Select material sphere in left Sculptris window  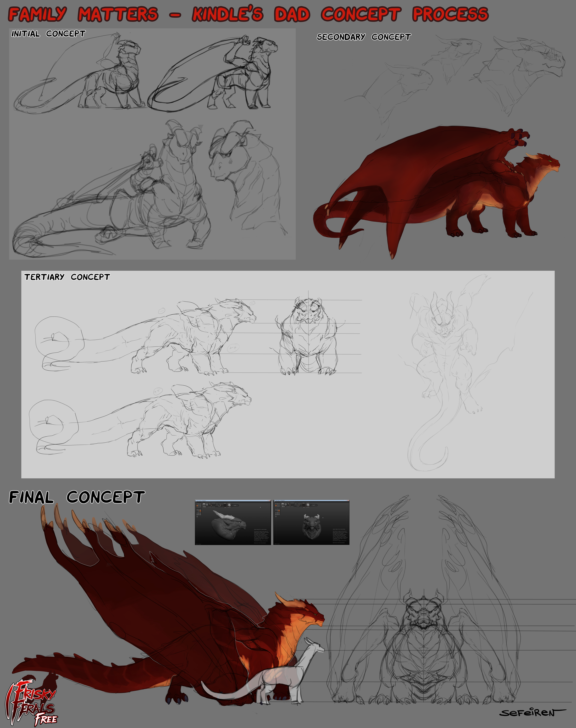229,505
